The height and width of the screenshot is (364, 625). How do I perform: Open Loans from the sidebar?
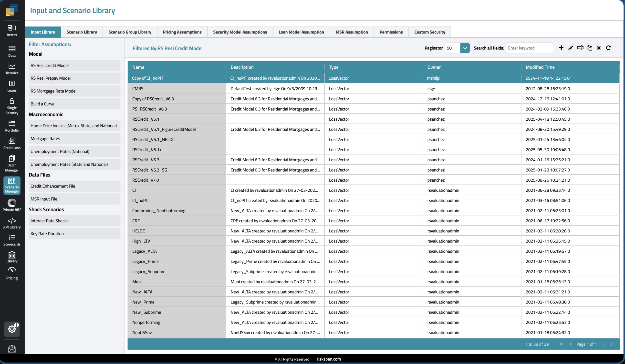point(12,86)
